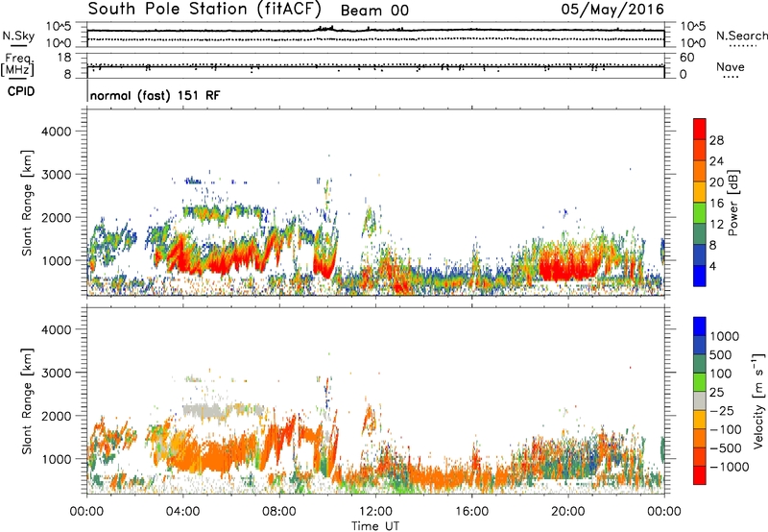Select the 08:00 time tick label

279,512
